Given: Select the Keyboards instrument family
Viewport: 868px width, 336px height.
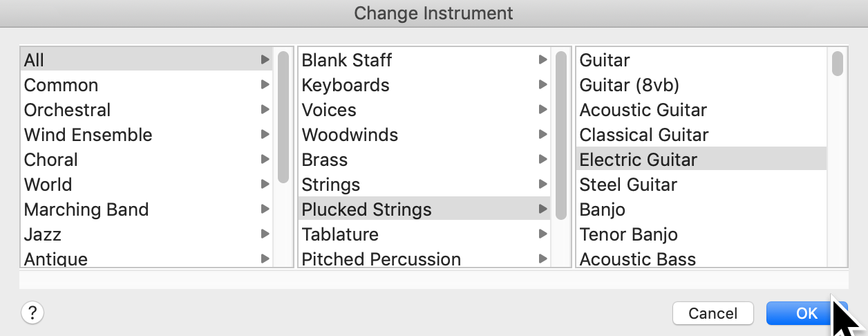Looking at the screenshot, I should point(346,85).
